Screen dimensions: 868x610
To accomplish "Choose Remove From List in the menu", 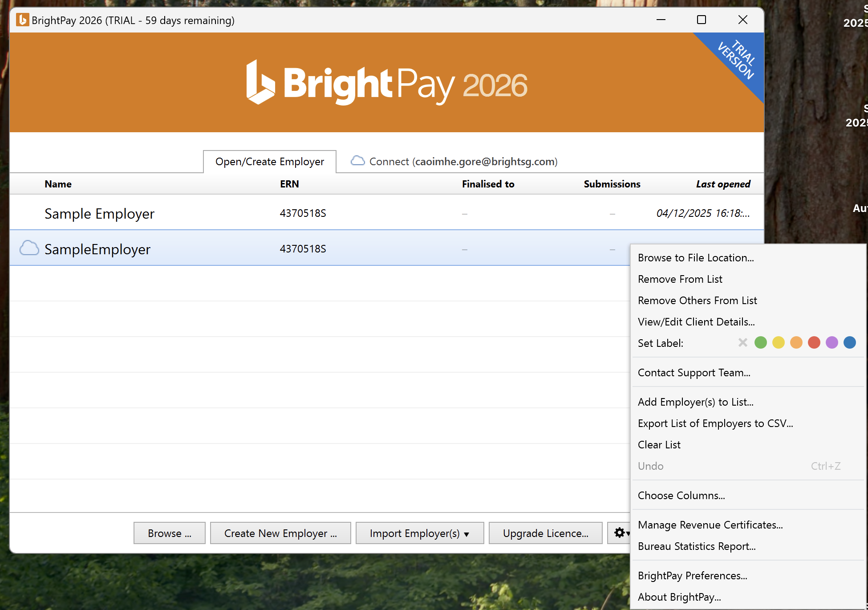I will [x=680, y=279].
